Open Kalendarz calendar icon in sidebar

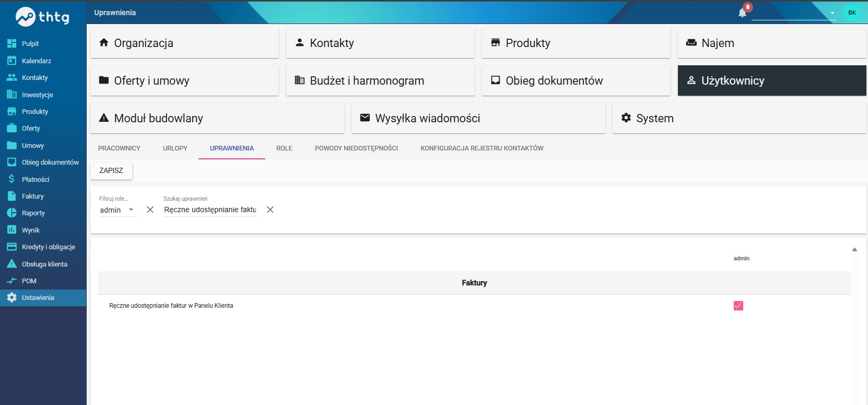[x=11, y=61]
